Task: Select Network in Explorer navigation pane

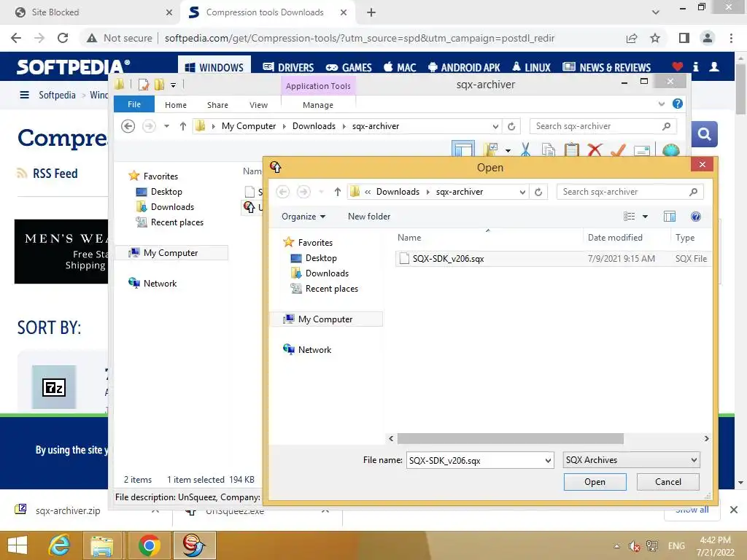Action: tap(160, 284)
